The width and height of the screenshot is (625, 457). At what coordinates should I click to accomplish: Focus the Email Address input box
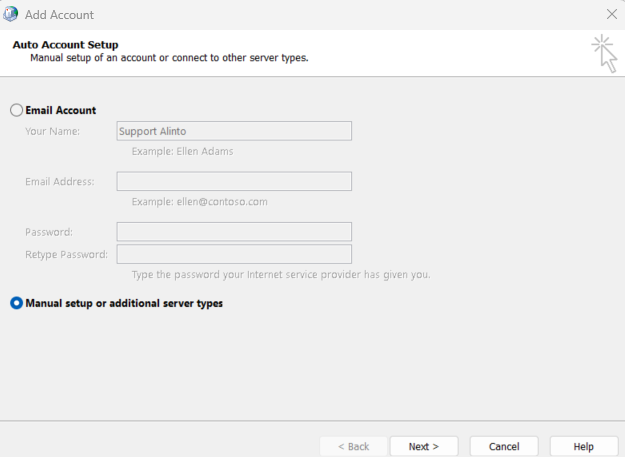pos(234,181)
